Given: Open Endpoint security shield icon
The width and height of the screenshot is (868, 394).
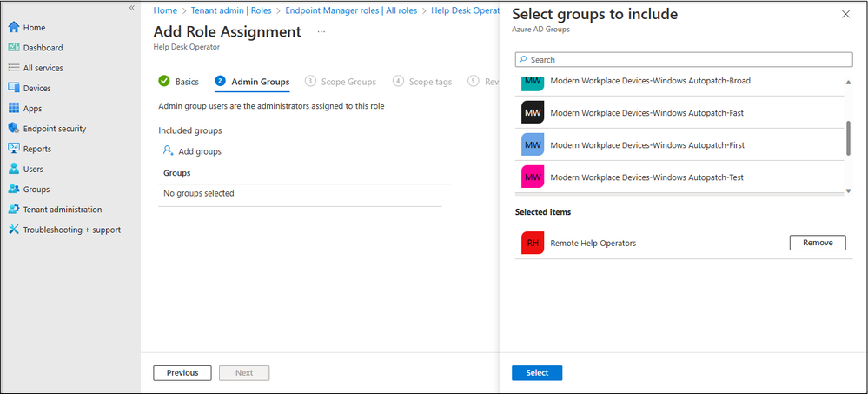Looking at the screenshot, I should 14,129.
